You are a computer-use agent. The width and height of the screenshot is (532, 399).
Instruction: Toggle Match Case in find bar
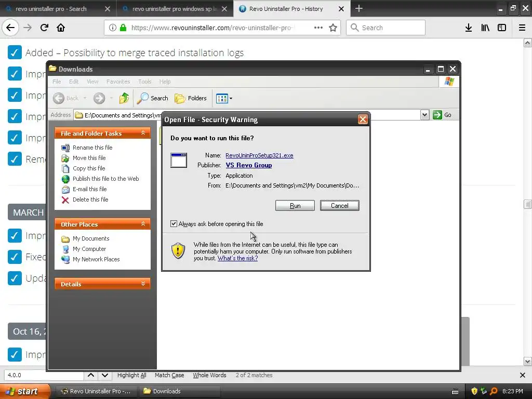(169, 375)
